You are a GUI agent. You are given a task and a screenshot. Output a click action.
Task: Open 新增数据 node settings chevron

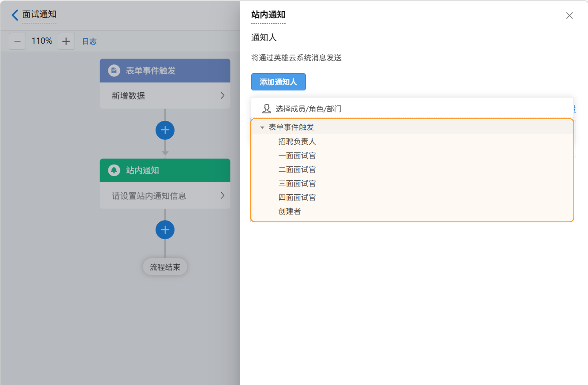point(222,96)
